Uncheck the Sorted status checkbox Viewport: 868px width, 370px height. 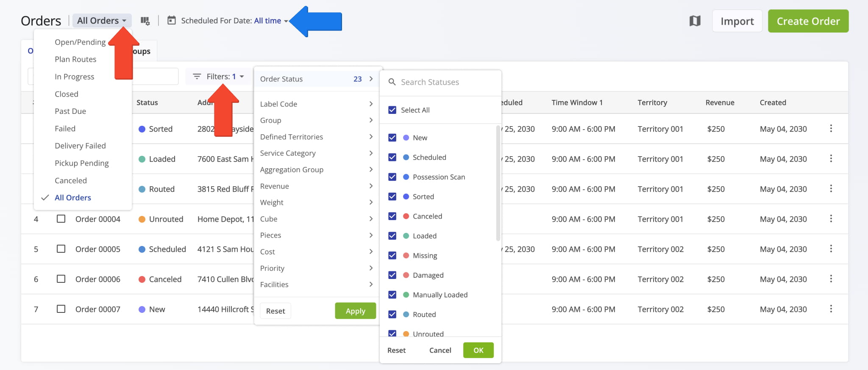[392, 196]
